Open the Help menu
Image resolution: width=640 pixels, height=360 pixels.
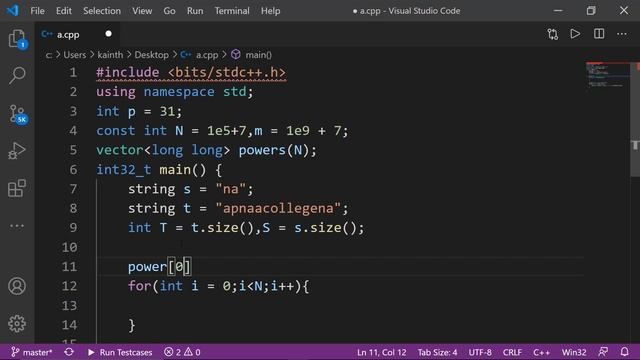271,11
